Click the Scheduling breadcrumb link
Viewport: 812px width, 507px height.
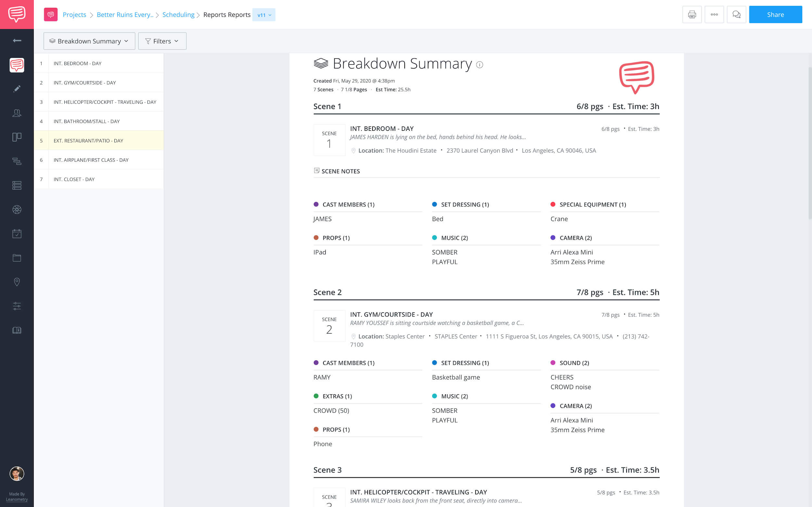click(178, 14)
